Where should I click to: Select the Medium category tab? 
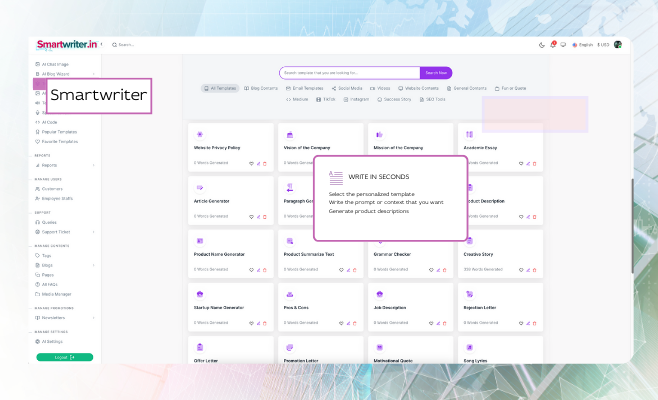pyautogui.click(x=297, y=99)
